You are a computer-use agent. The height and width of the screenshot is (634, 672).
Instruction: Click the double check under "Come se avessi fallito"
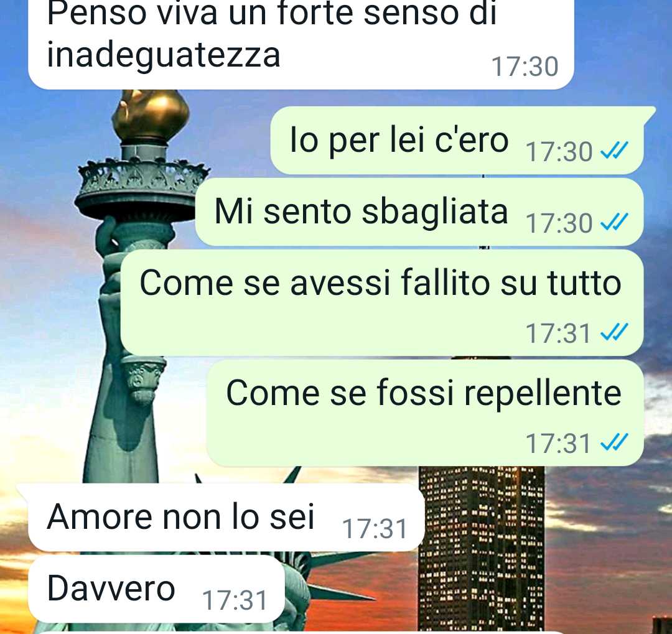coord(614,332)
